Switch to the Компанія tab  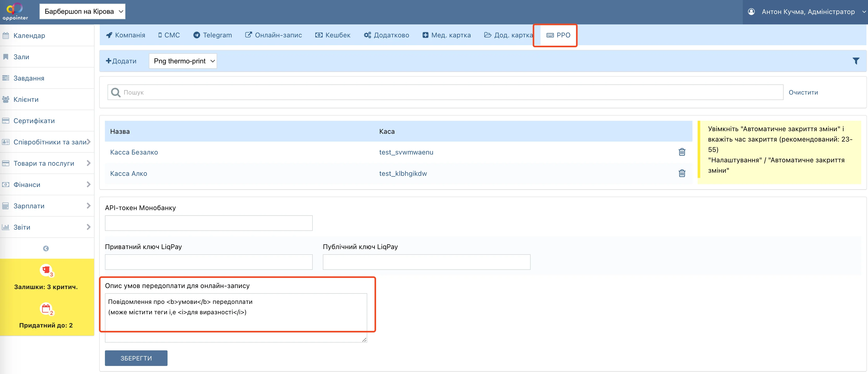point(125,35)
